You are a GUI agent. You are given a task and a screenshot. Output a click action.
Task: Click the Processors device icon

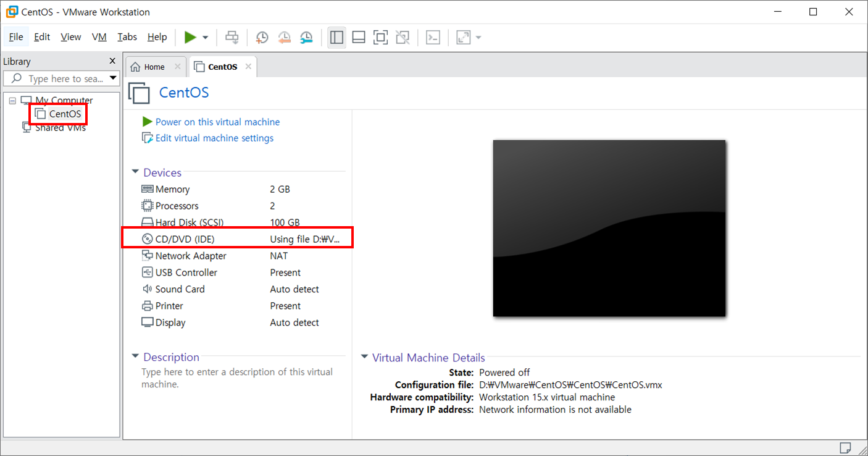pos(147,206)
